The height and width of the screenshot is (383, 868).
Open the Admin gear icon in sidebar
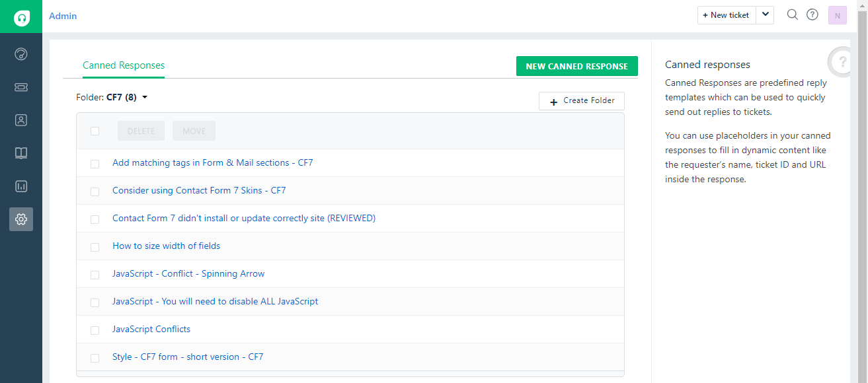click(21, 219)
